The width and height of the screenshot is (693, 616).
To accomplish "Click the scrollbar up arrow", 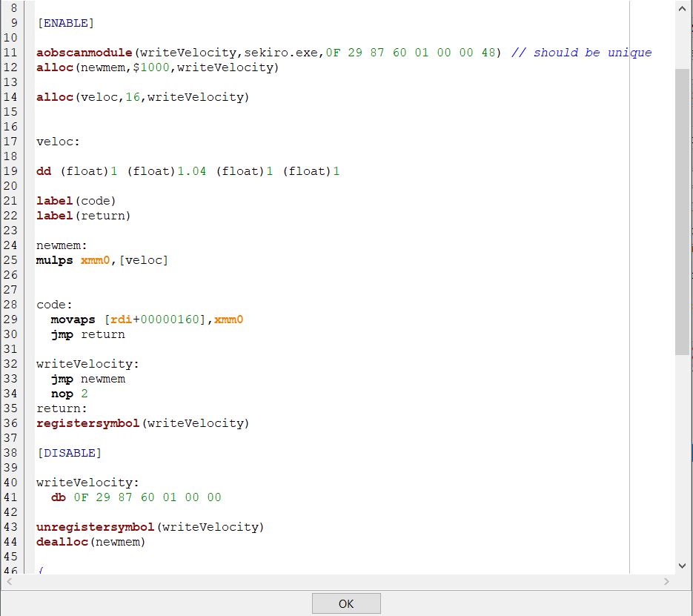I will [682, 9].
